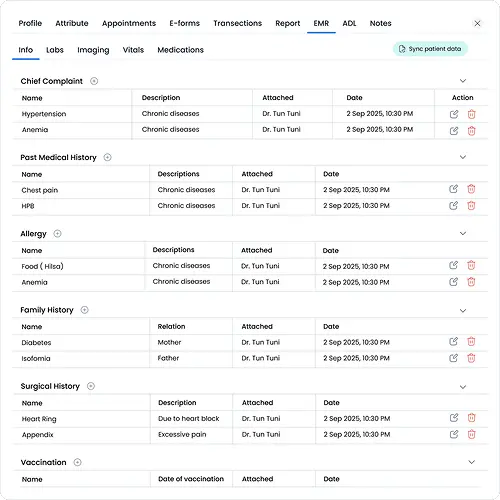The height and width of the screenshot is (500, 500).
Task: Delete the Anemia chief complaint row
Action: click(471, 130)
